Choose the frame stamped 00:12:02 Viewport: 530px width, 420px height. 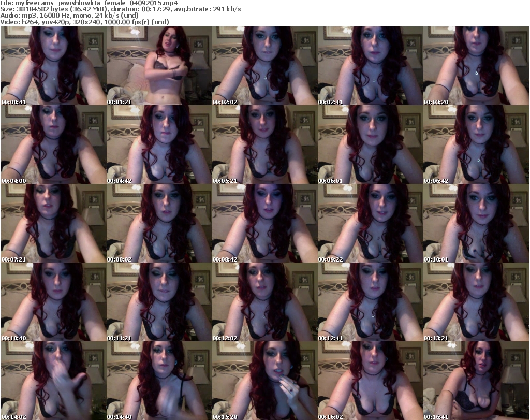click(x=264, y=302)
